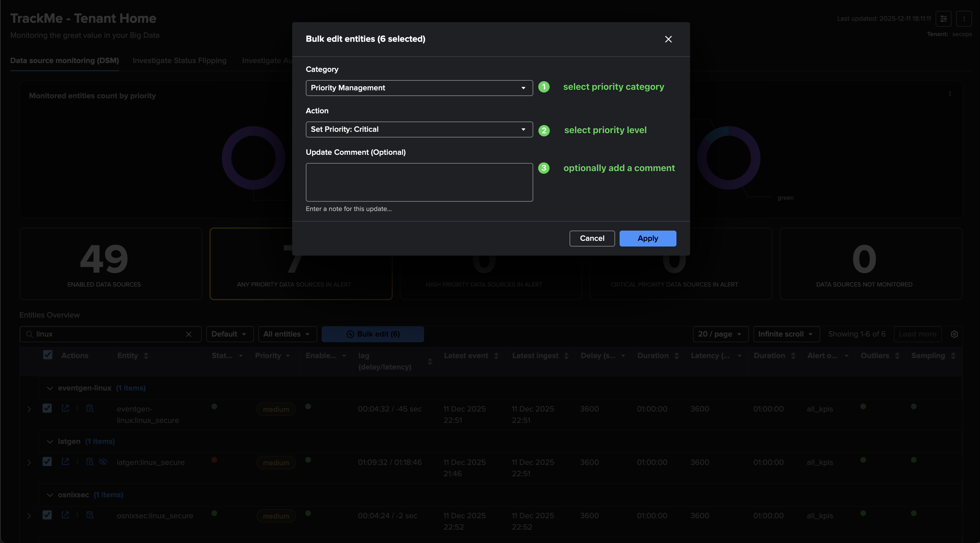The image size is (980, 543).
Task: Open the Category dropdown showing Priority Management
Action: coord(419,88)
